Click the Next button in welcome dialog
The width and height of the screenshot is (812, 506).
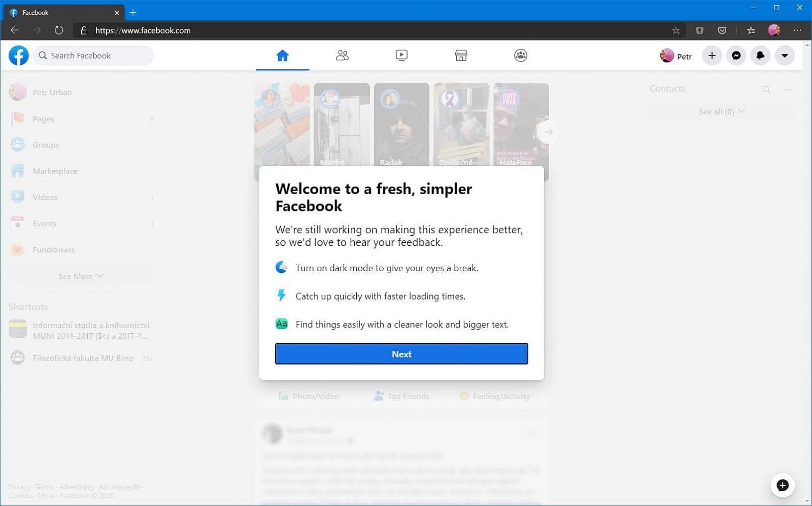click(401, 354)
